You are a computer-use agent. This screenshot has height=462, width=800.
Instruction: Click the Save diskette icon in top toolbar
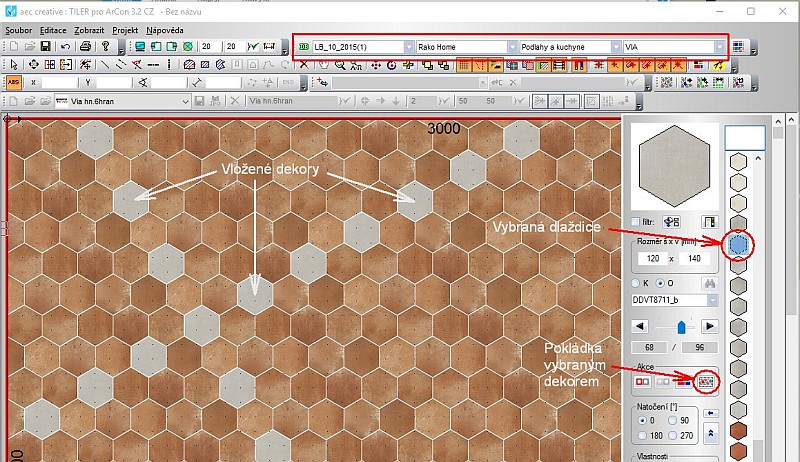click(x=45, y=46)
